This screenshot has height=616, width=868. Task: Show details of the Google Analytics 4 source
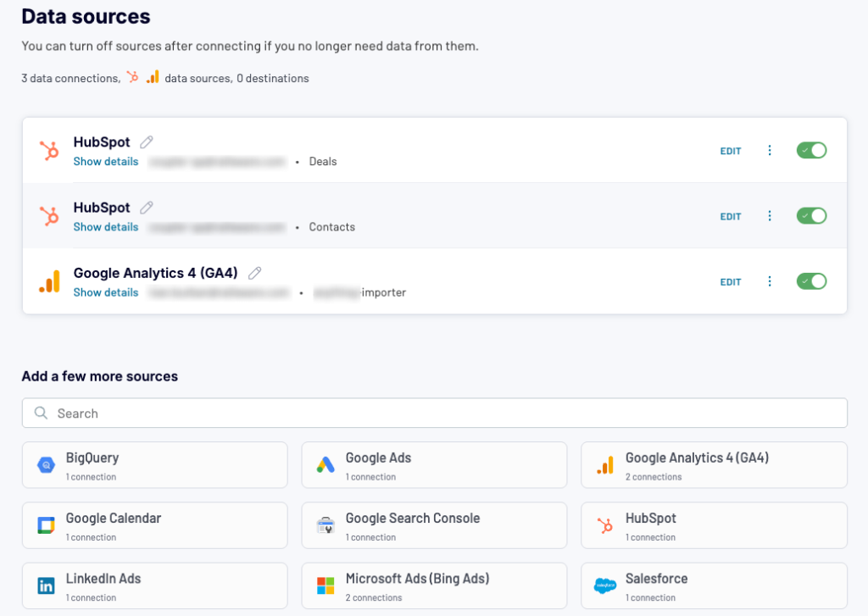point(106,292)
